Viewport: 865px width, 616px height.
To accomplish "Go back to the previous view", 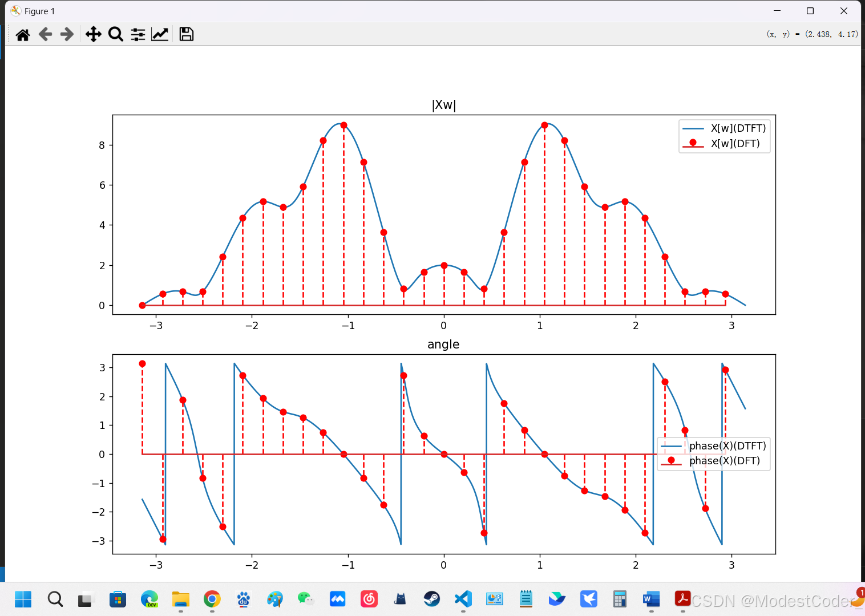I will (45, 35).
